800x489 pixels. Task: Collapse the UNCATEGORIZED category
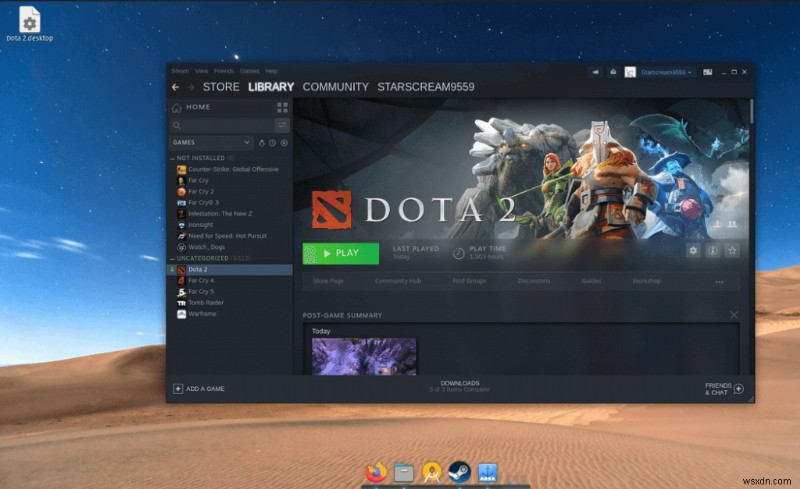coord(172,259)
